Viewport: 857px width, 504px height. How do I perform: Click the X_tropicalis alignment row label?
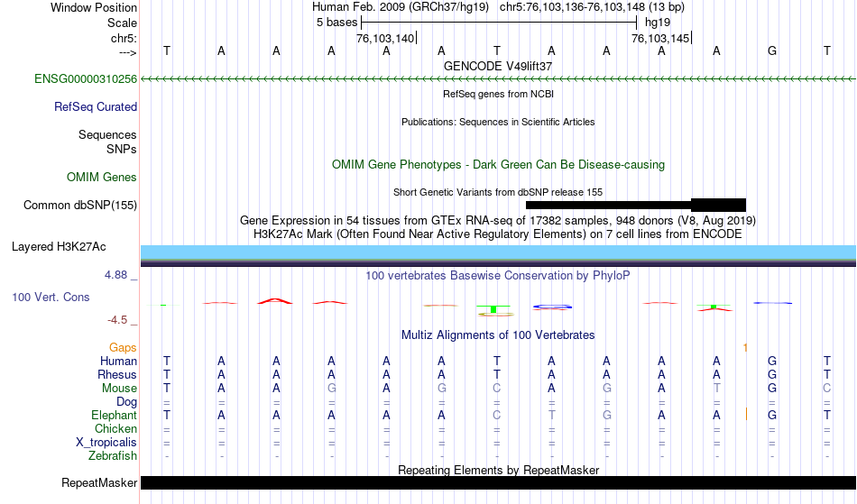pos(106,443)
